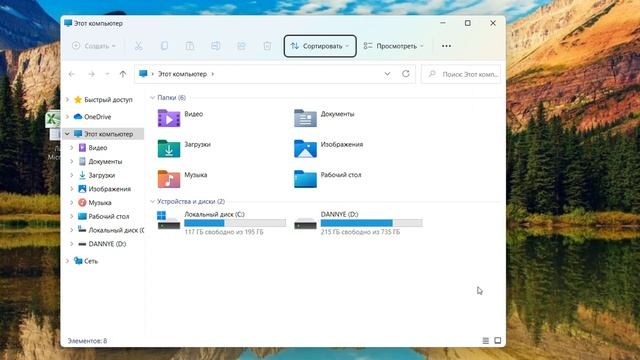640x360 pixels.
Task: Open the Просмотреть view dropdown
Action: (x=394, y=46)
